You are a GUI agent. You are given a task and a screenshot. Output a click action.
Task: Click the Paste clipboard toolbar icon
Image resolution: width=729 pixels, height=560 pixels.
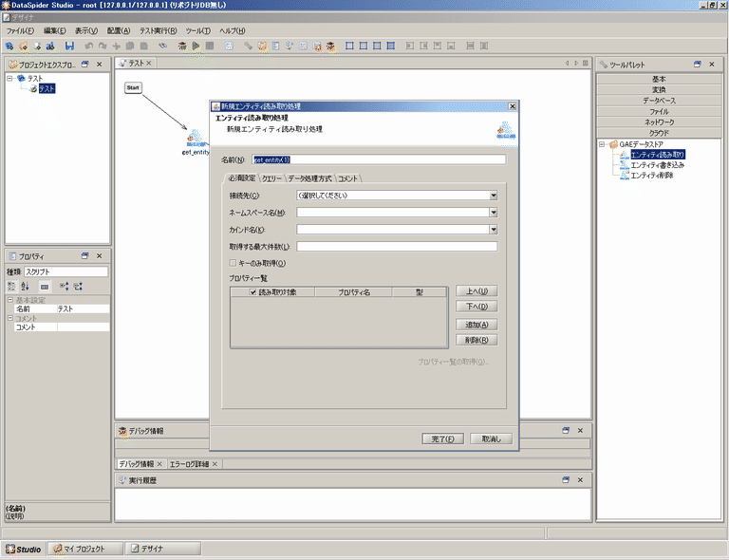144,46
